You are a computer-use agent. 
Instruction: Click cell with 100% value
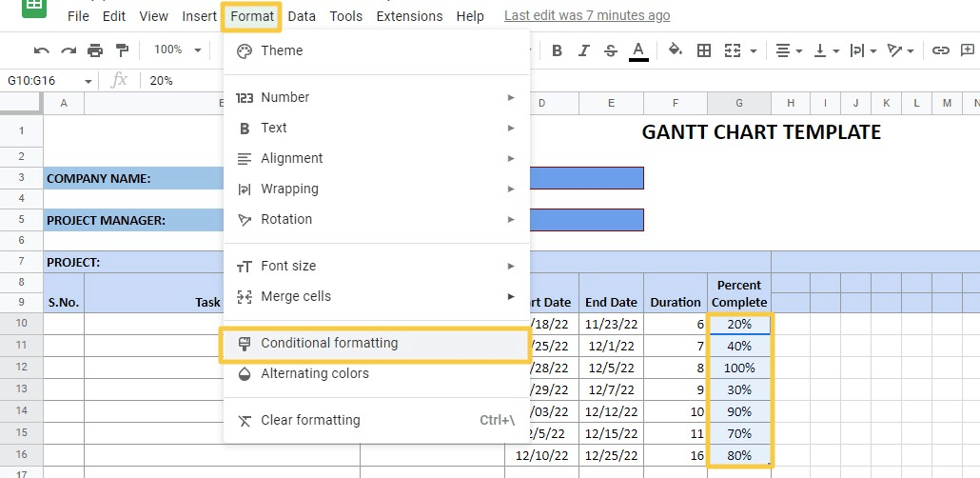(739, 368)
